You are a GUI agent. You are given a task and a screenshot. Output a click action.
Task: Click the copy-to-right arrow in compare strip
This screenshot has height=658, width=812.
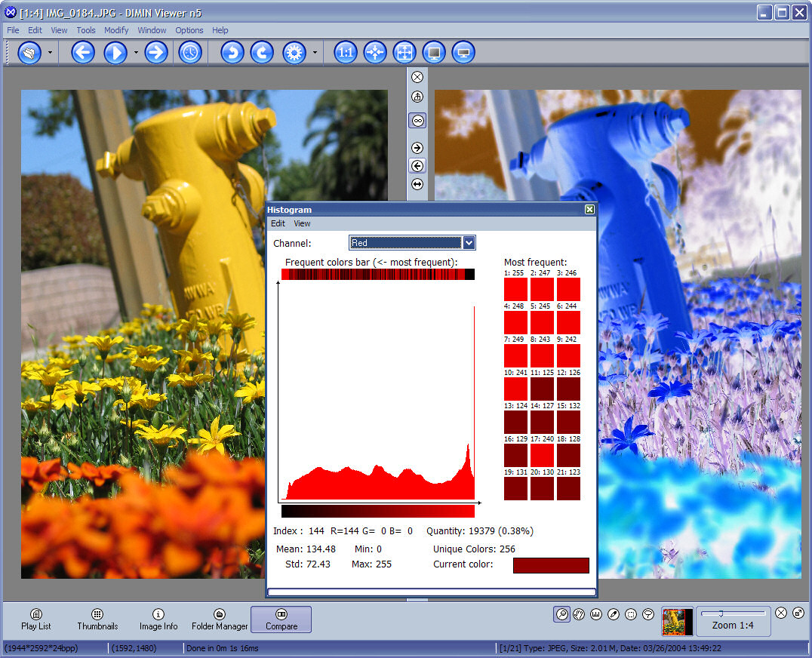pos(417,148)
